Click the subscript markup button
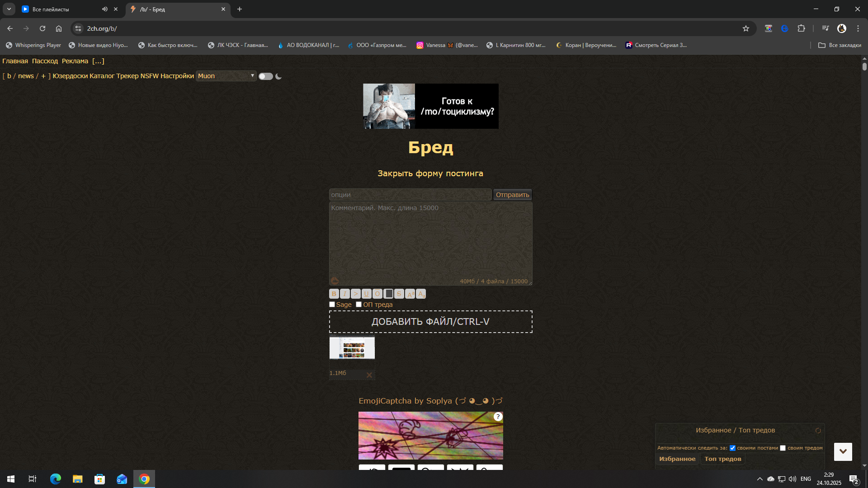 (421, 294)
